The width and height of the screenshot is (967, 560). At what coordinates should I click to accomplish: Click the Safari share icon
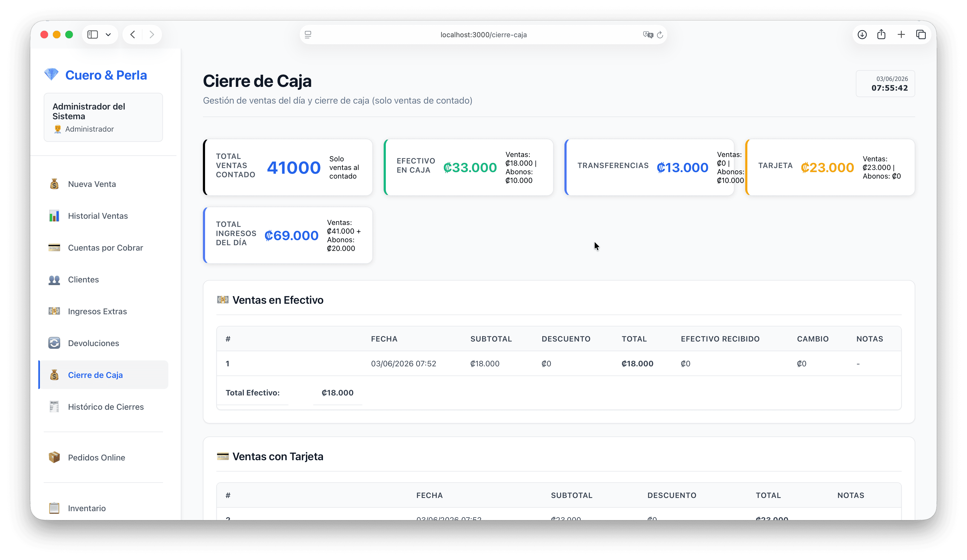pos(881,35)
